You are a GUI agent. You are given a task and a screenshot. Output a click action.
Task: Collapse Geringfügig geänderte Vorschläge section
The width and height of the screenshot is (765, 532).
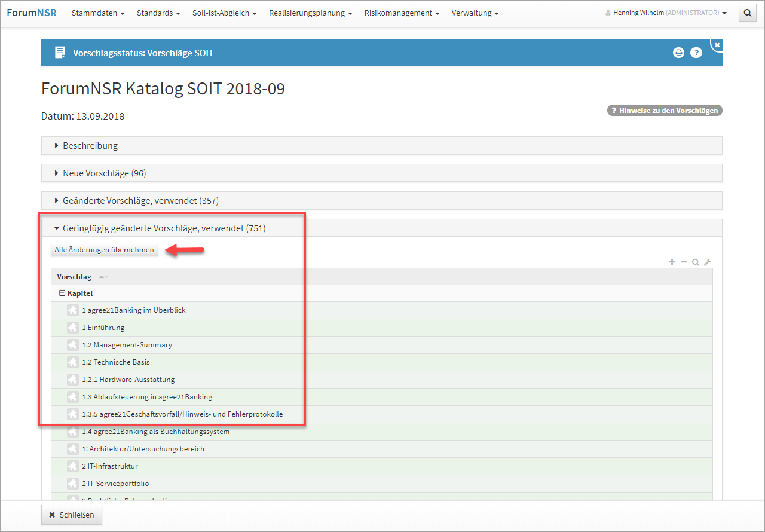(x=164, y=228)
